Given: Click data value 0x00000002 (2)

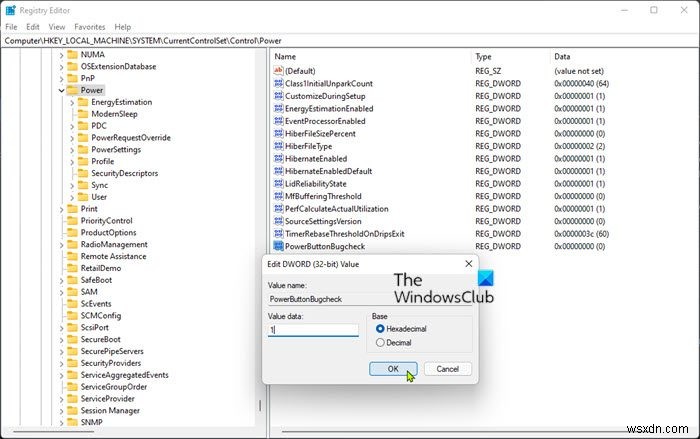Looking at the screenshot, I should [579, 146].
